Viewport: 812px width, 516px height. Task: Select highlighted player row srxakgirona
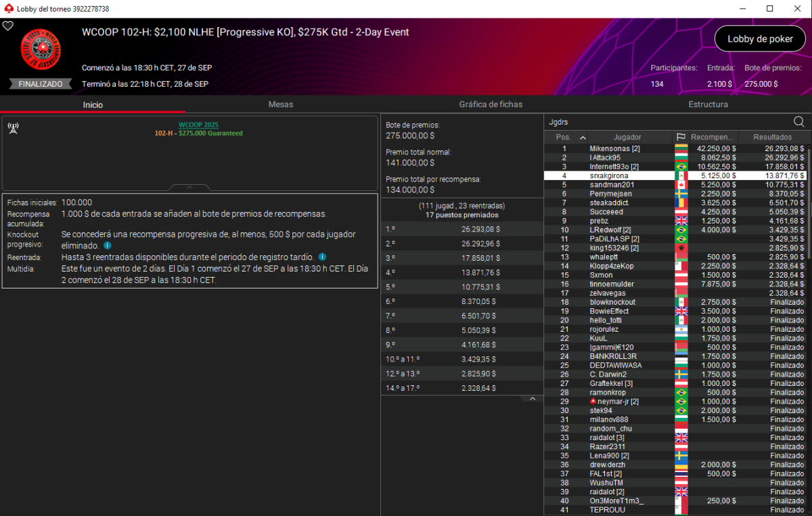click(x=675, y=175)
